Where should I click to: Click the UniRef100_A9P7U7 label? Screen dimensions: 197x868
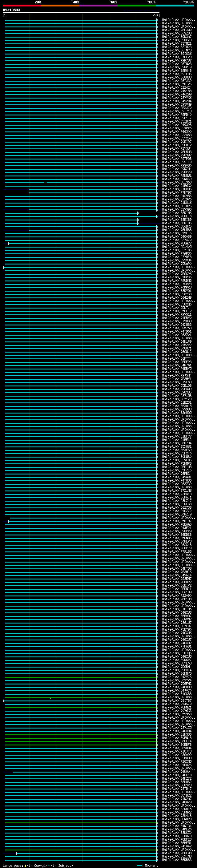[x=176, y=60]
